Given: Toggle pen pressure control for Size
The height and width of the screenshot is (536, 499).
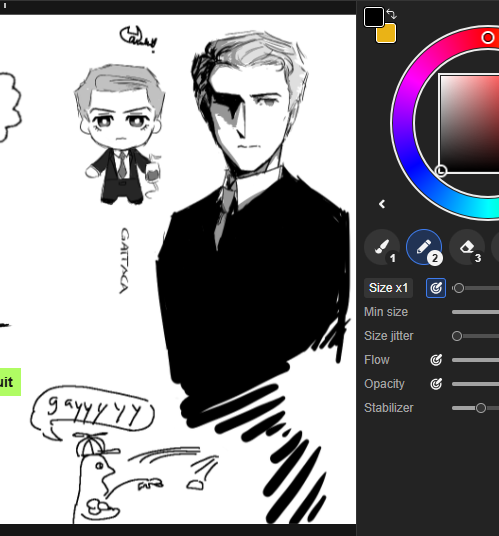Looking at the screenshot, I should (436, 288).
